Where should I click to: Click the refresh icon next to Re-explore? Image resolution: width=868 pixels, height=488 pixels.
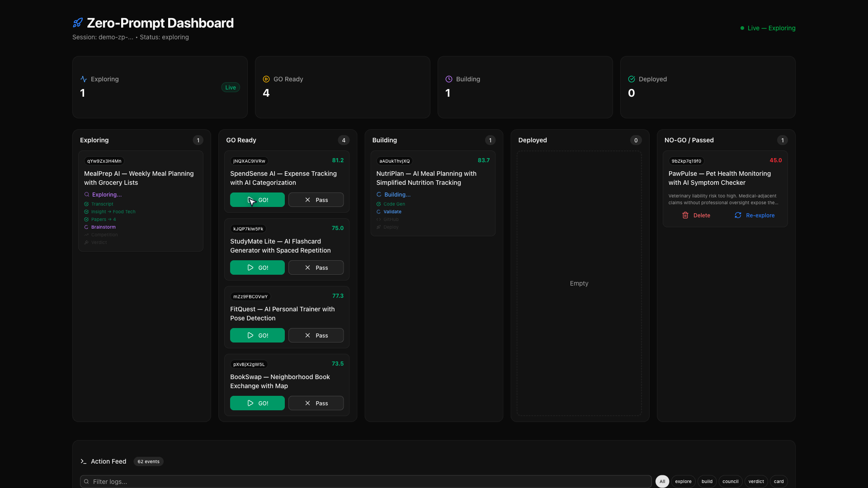pos(738,216)
